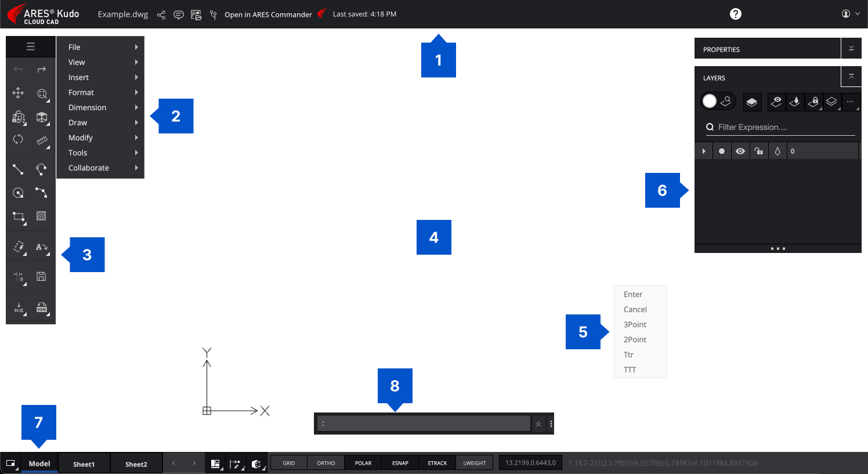Toggle the lock icon for layer 0

[x=759, y=151]
